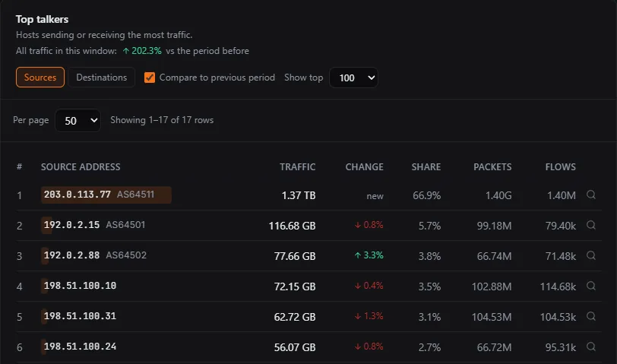
Task: Select source address 198.51.100.24
Action: (x=80, y=347)
